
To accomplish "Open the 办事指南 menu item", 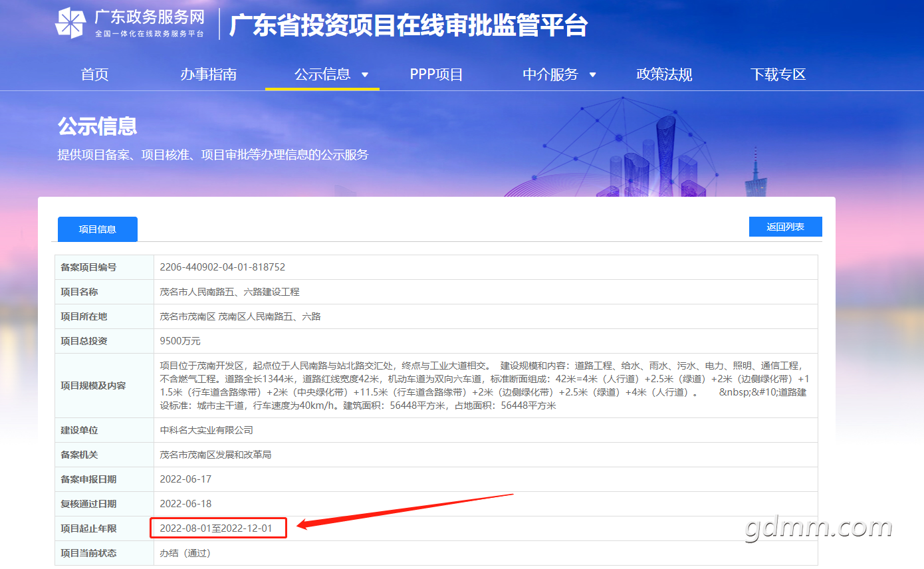I will [208, 74].
